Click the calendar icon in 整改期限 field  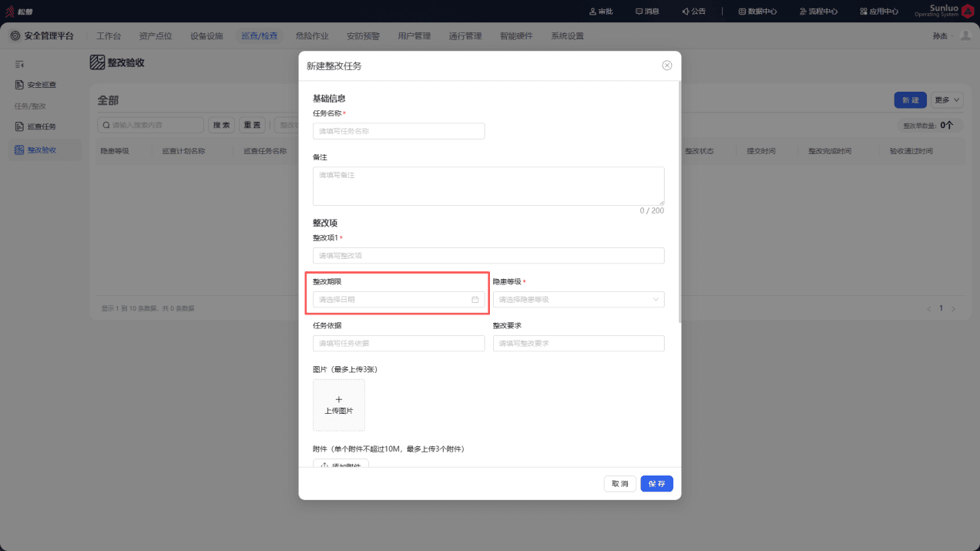coord(475,300)
